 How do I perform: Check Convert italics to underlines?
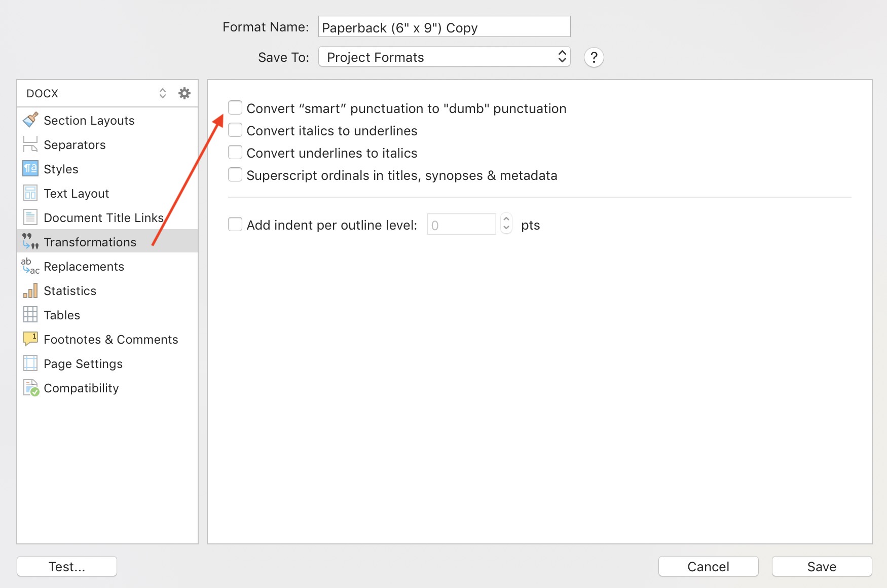pos(235,130)
